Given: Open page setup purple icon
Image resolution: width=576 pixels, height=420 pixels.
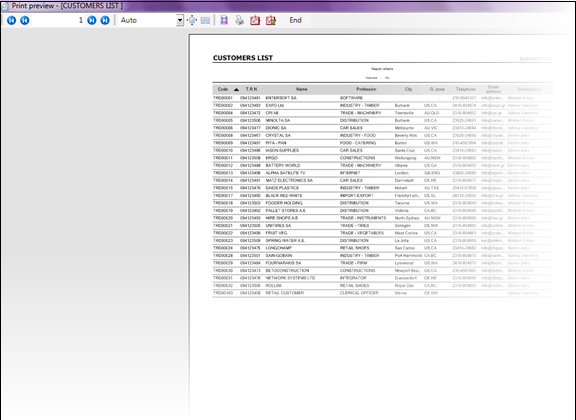Looking at the screenshot, I should (x=224, y=20).
